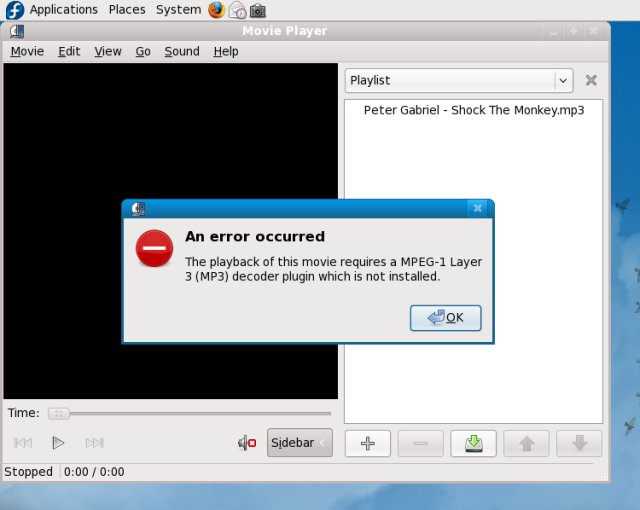
Task: Move the playlist item up
Action: [x=526, y=443]
